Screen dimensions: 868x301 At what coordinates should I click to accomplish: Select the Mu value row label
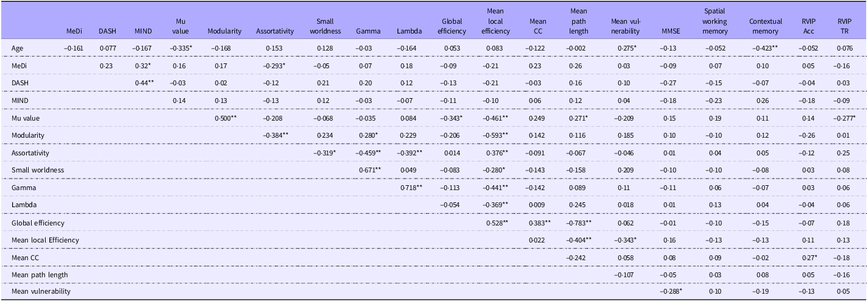click(26, 118)
